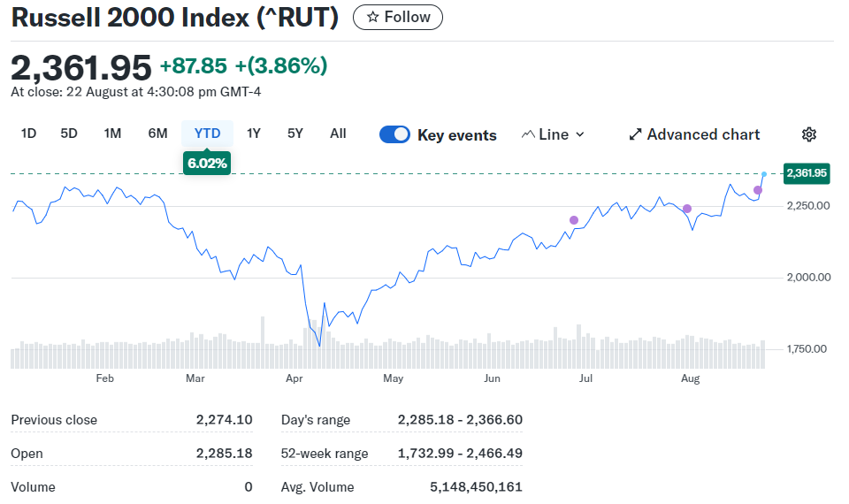Click the Russell 2000 Index (^RUT) title

coord(175,17)
